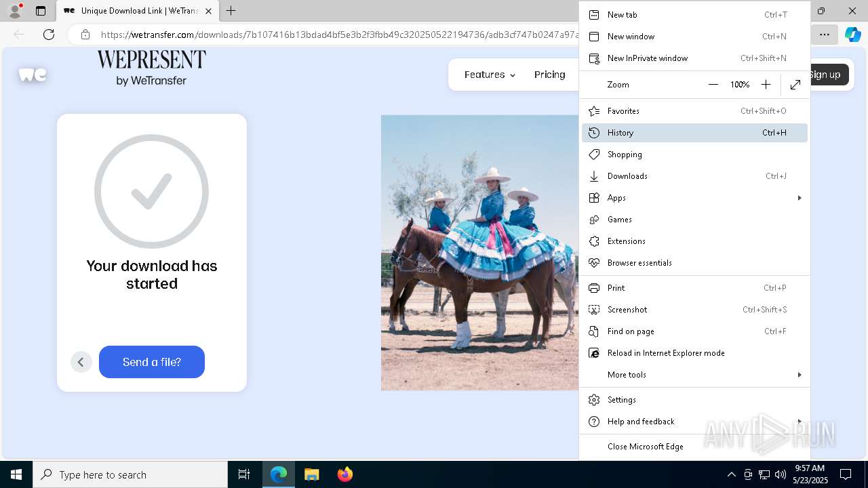View site information lock icon
The width and height of the screenshot is (868, 488).
(x=85, y=35)
